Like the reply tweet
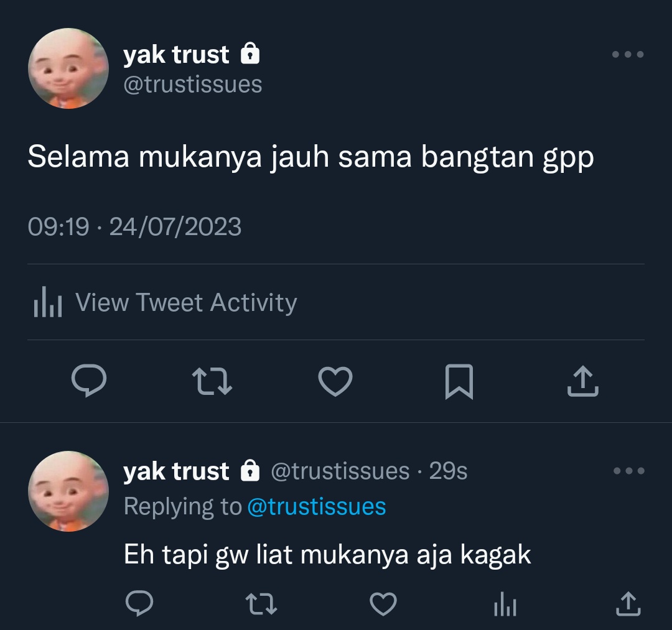This screenshot has width=672, height=630. [x=383, y=604]
